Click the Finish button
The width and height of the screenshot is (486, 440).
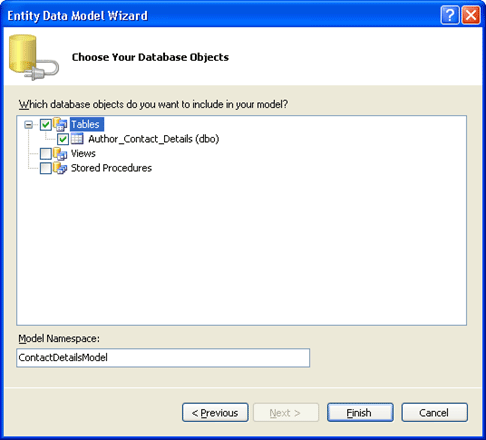click(x=360, y=413)
